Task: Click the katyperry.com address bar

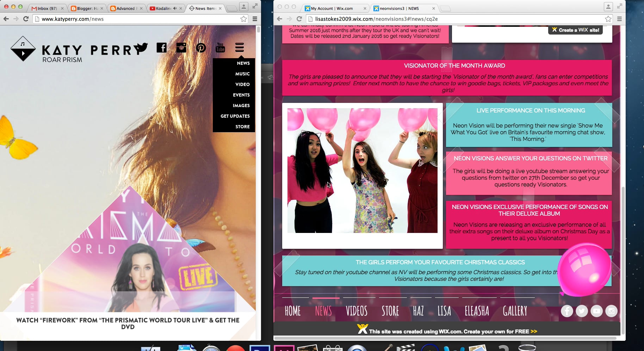Action: point(140,19)
